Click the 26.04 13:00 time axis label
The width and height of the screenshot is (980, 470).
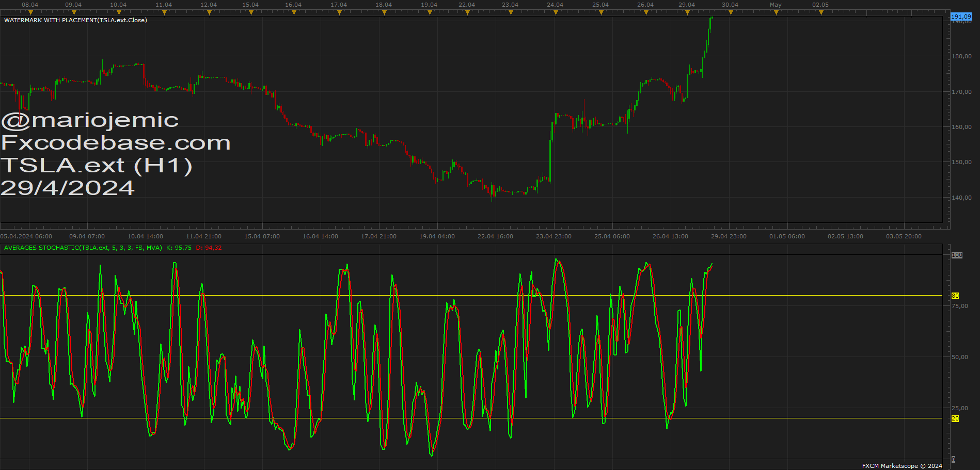click(x=671, y=236)
